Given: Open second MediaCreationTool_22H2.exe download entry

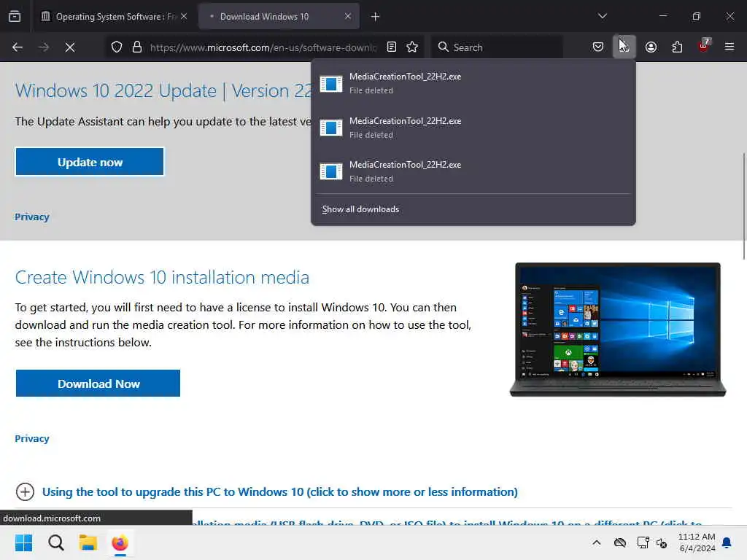Looking at the screenshot, I should coord(473,128).
